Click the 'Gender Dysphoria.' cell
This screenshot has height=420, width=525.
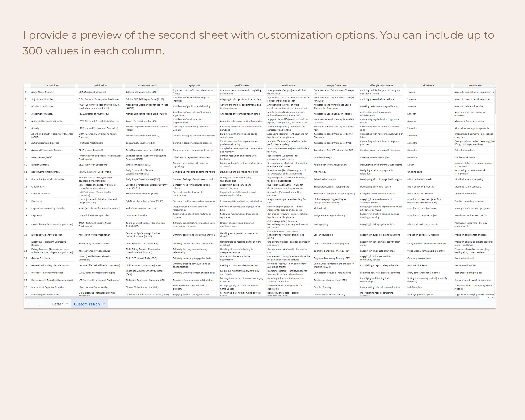53,258
